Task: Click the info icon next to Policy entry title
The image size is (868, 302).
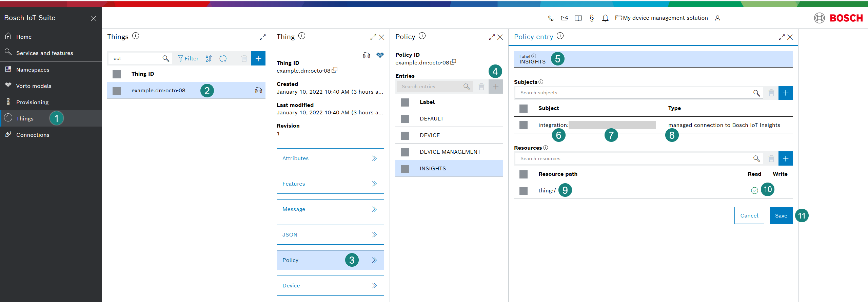Action: (x=560, y=36)
